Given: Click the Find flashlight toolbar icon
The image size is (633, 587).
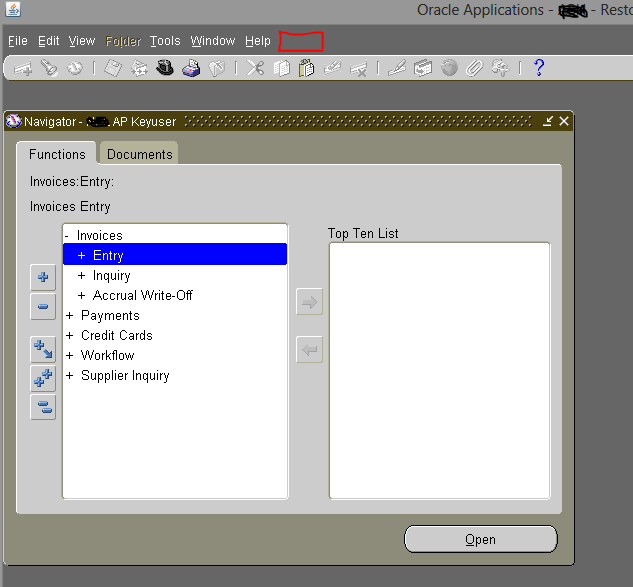Looking at the screenshot, I should coord(49,68).
